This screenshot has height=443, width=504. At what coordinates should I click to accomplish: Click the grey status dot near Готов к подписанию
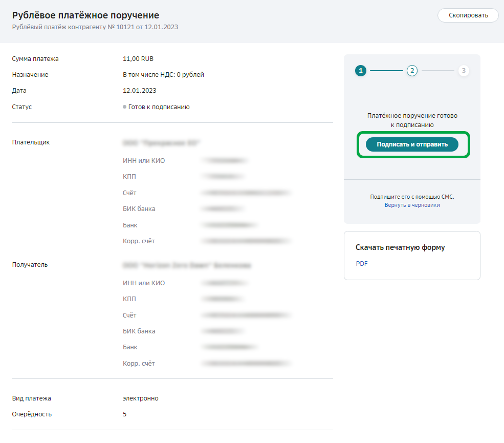(x=124, y=107)
